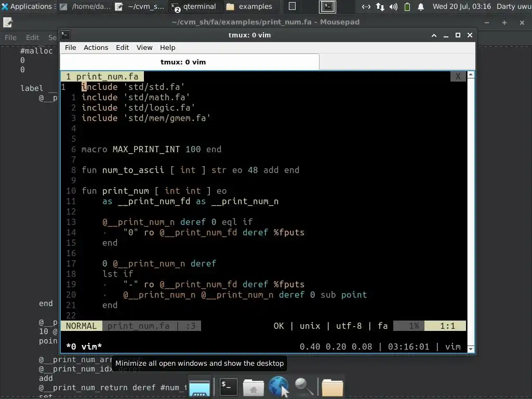The image size is (532, 399).
Task: Open the Mousepad File menu
Action: (x=10, y=37)
